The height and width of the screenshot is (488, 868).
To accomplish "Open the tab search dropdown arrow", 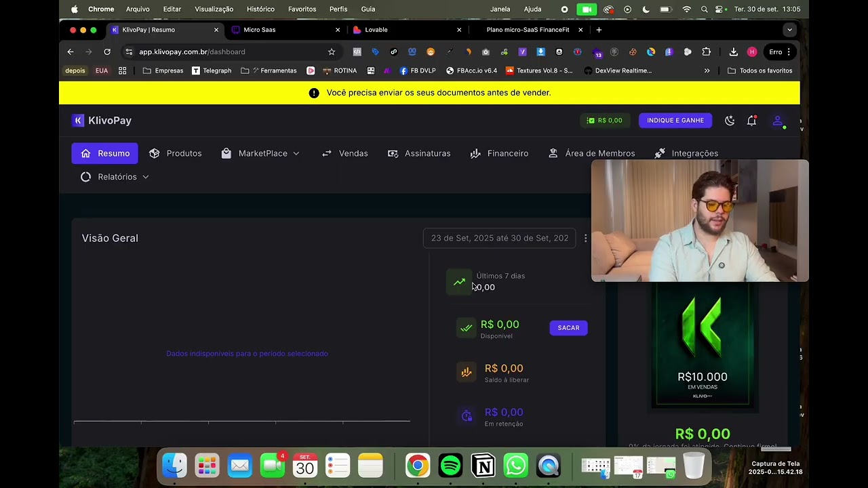I will [789, 30].
